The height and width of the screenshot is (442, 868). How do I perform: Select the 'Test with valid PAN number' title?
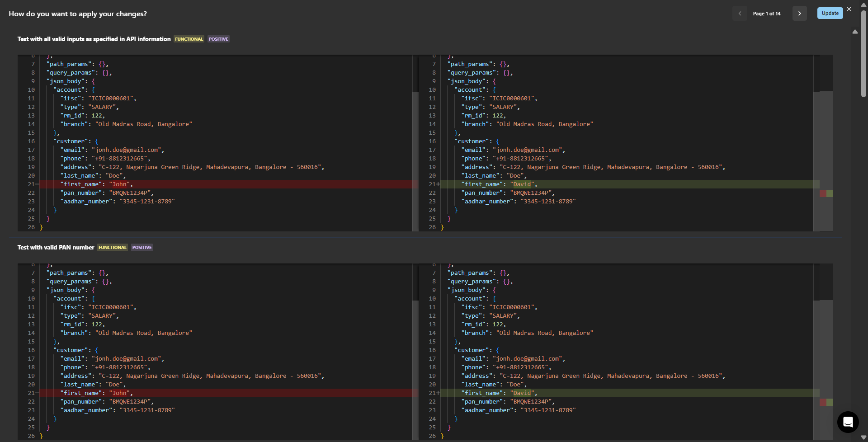tap(56, 248)
